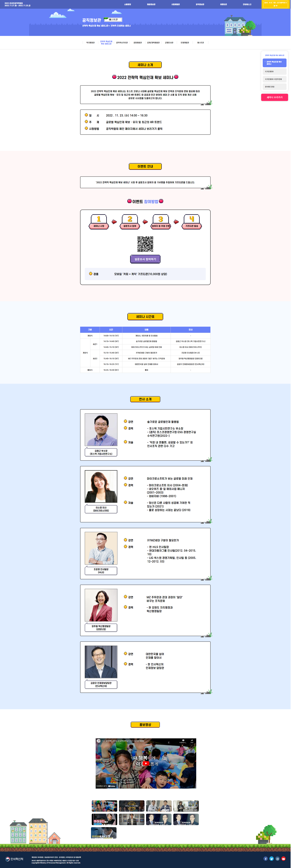Select 국가인재DB in the side menu
This screenshot has height=868, width=291.
pyautogui.click(x=274, y=71)
